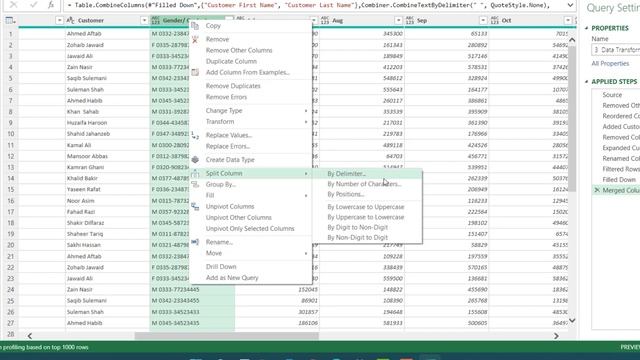Screen dimensions: 640x360
Task: Click the vertical scrollbar down arrow
Action: (572, 320)
